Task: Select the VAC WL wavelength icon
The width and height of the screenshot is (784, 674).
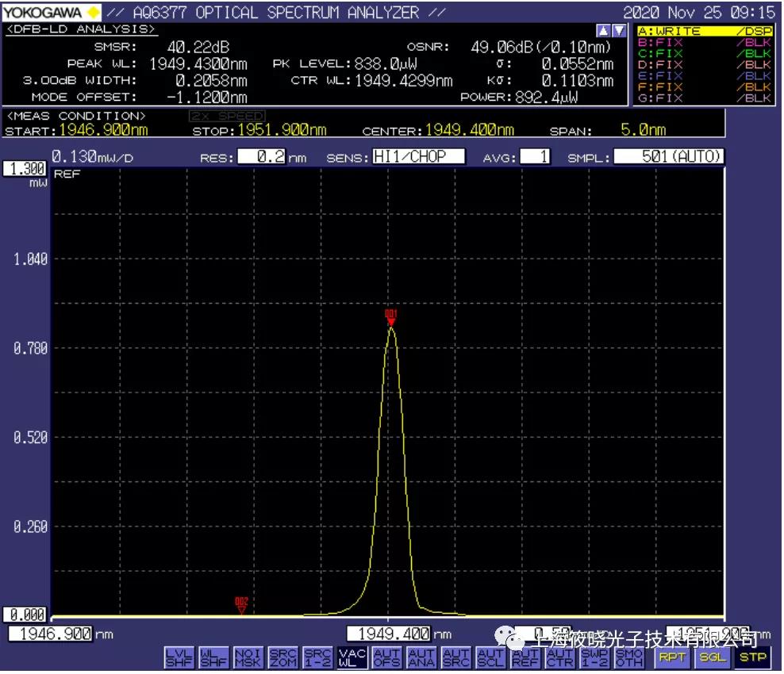Action: pyautogui.click(x=352, y=657)
